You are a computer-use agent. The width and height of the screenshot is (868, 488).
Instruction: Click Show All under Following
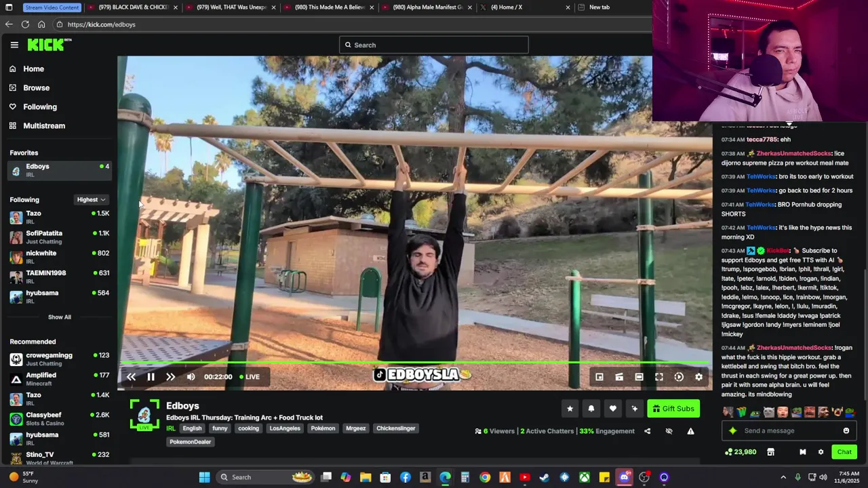[59, 317]
